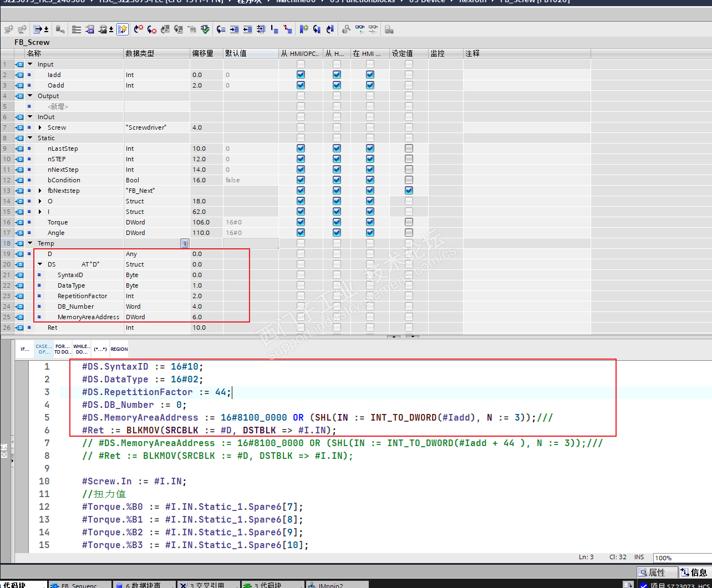Enable setpoint checkbox for nLastStep row
This screenshot has height=588, width=712.
[x=409, y=149]
